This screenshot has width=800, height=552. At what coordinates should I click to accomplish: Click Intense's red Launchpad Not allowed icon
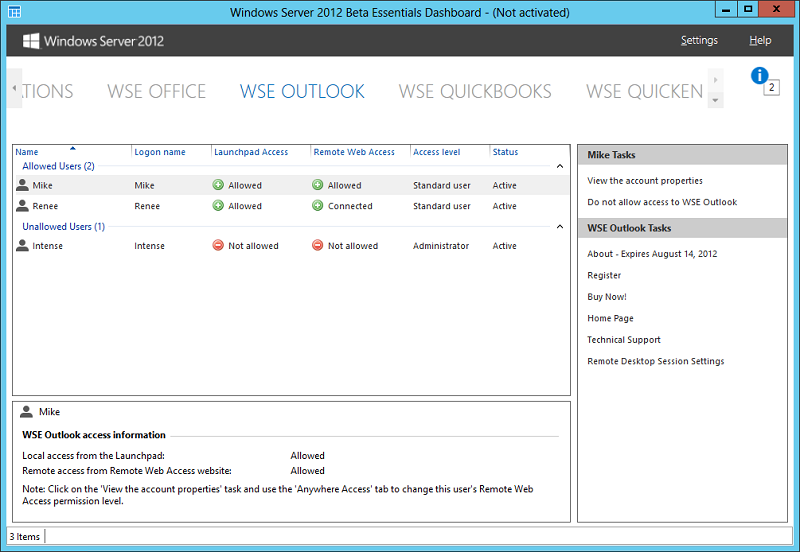(x=218, y=246)
